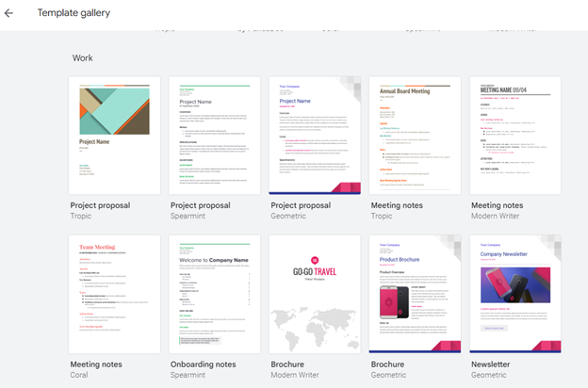Open Newsletter Geometric template thumbnail

coord(514,294)
